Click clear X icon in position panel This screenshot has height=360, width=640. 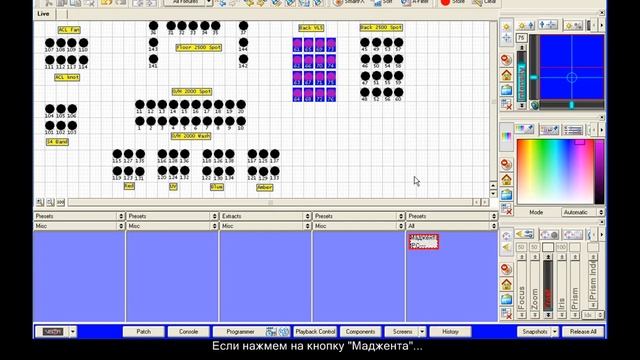click(x=507, y=104)
